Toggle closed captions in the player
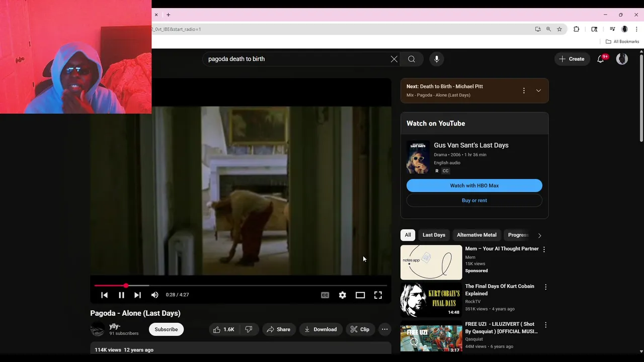Image resolution: width=644 pixels, height=362 pixels. pyautogui.click(x=325, y=295)
